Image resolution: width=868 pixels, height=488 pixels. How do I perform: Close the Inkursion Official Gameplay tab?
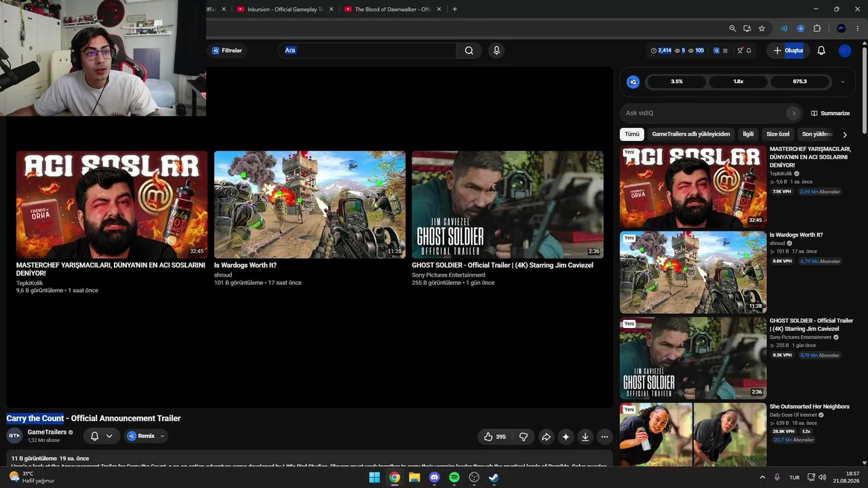click(x=331, y=9)
